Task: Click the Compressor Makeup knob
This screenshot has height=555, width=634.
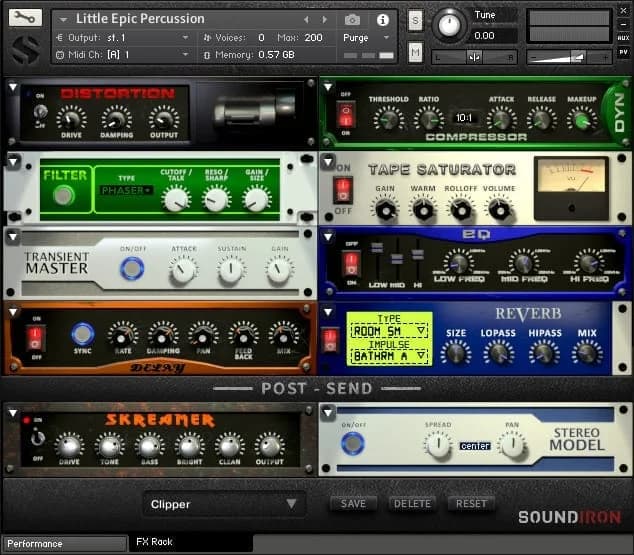Action: [x=582, y=120]
